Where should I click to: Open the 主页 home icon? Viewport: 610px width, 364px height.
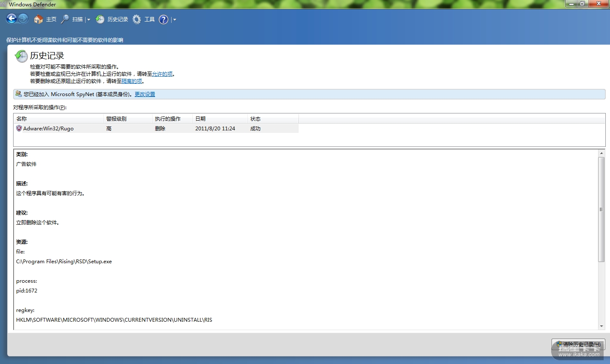[x=38, y=19]
